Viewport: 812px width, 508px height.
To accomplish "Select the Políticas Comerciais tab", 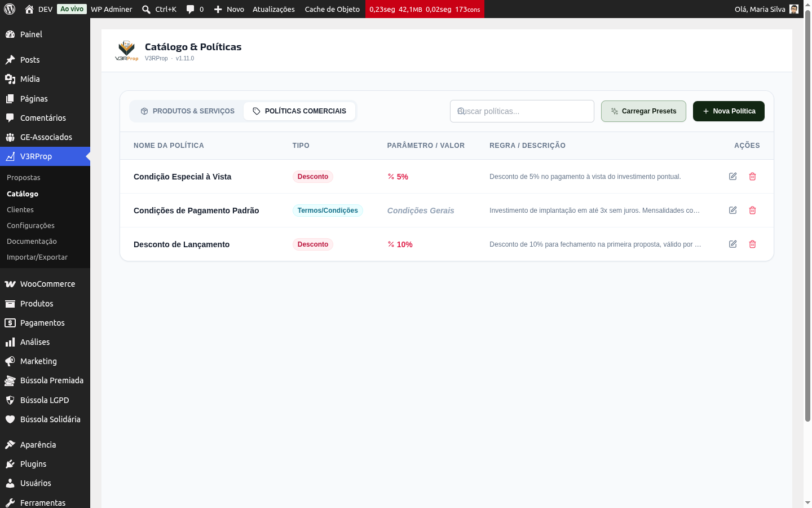I will 299,111.
